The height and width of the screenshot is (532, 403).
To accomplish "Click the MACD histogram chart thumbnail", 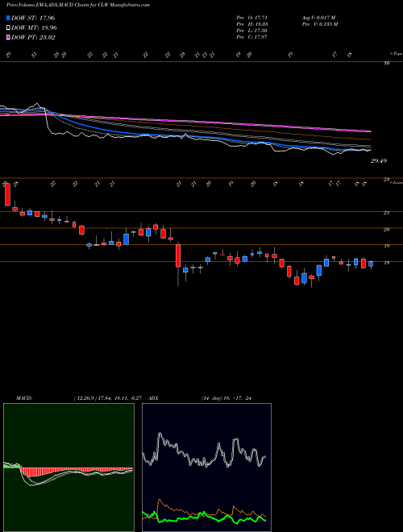I will 69,468.
